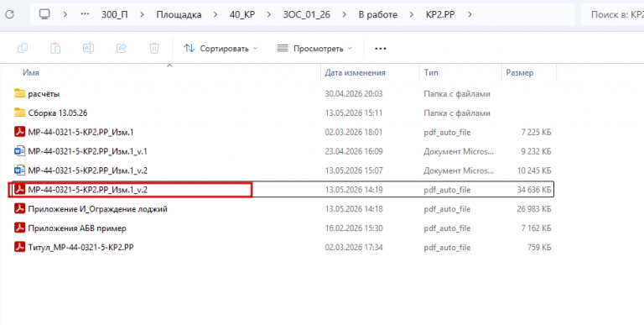Screen dimensions: 644x325
Task: Click PDF icon of Приложения АБВ пример
Action: [x=19, y=228]
